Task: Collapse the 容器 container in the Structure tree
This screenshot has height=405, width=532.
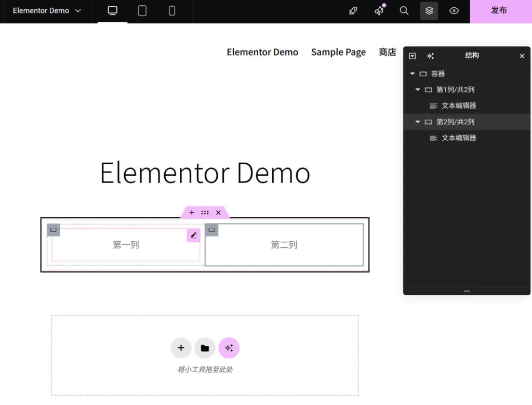Action: [411, 73]
